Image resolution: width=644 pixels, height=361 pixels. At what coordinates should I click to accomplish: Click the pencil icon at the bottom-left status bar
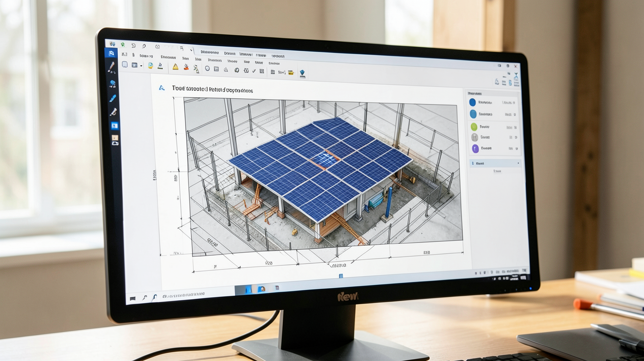point(144,297)
